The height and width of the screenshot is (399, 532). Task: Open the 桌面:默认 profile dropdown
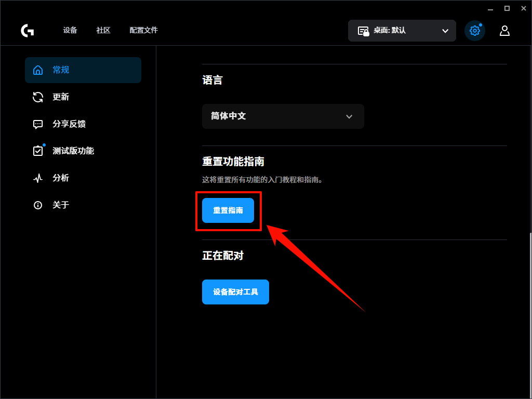[402, 30]
